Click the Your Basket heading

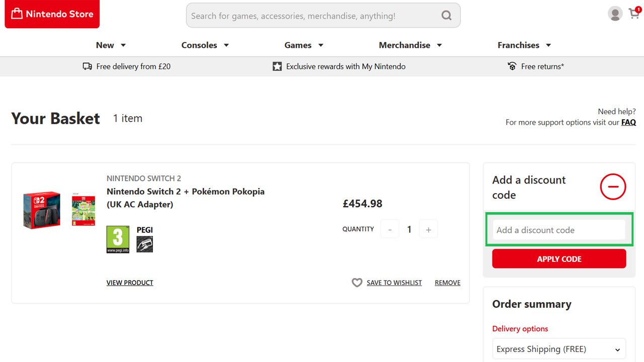point(56,119)
